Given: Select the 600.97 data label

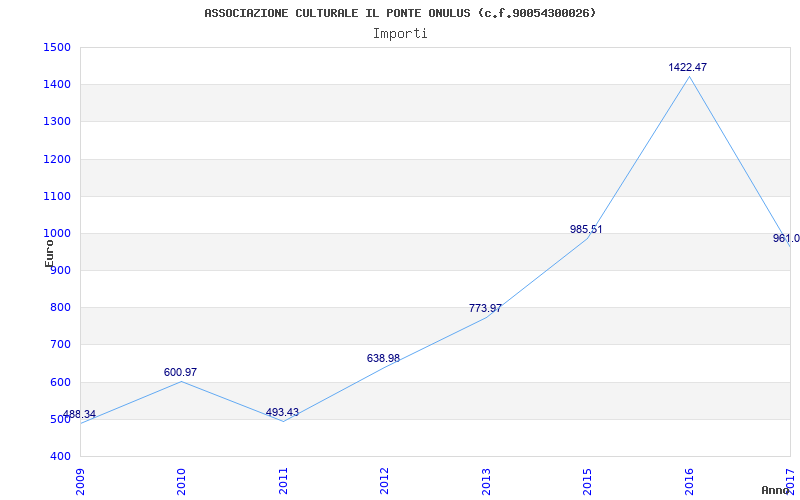Looking at the screenshot, I should point(180,372).
